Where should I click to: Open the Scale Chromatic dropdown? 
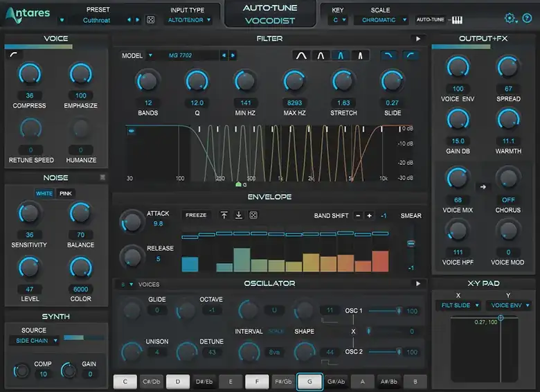(383, 20)
